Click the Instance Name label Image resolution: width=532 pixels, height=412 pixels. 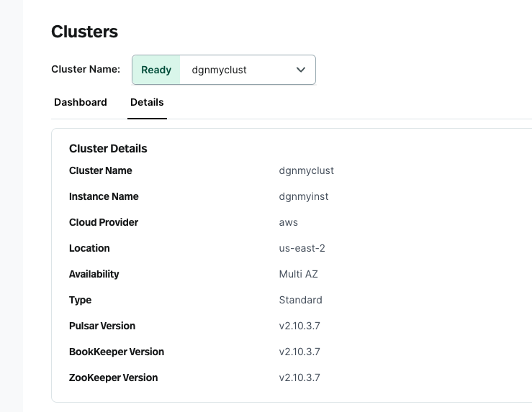104,196
